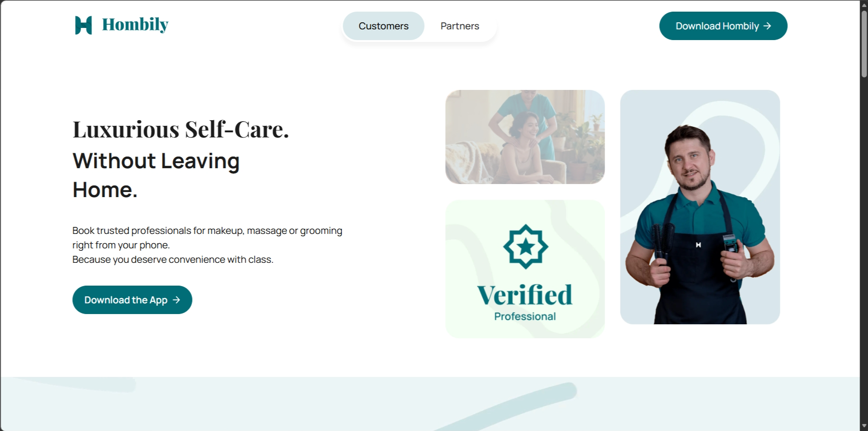Screen dimensions: 868x431
Task: Click the verified star badge icon
Action: 525,246
